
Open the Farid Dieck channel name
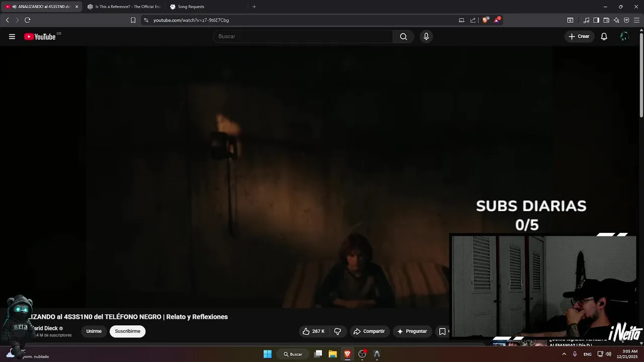pos(45,328)
